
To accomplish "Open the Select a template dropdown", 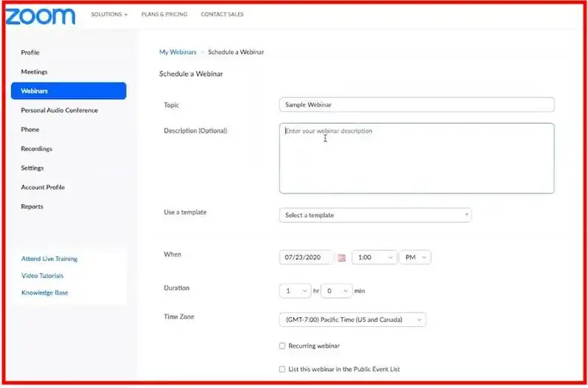I will pos(375,215).
